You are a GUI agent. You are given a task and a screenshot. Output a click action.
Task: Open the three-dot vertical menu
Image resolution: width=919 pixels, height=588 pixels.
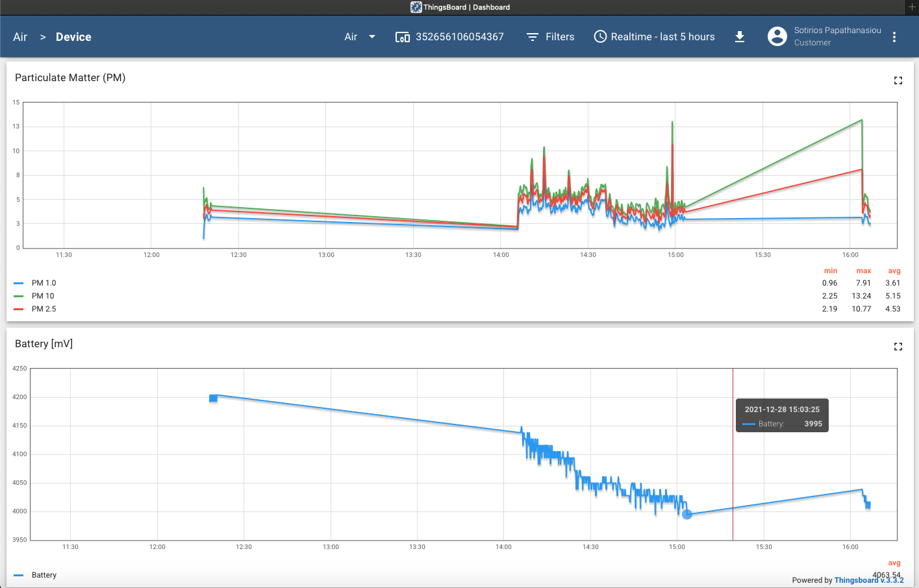pos(894,37)
